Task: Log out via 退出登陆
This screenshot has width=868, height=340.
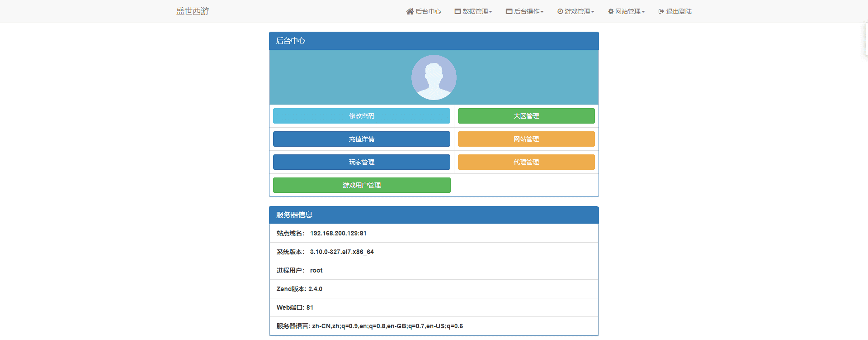Action: (679, 11)
